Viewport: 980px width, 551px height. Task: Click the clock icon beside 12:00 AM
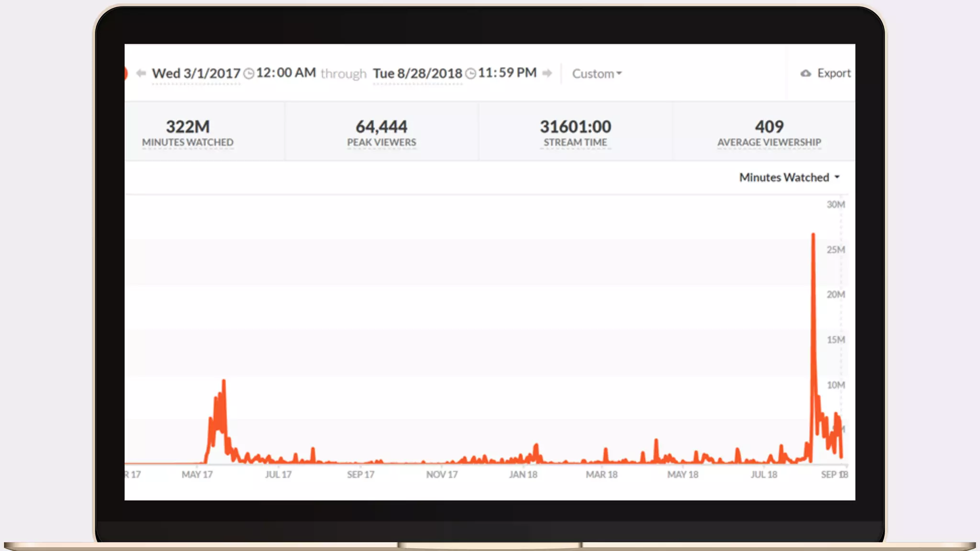click(249, 74)
